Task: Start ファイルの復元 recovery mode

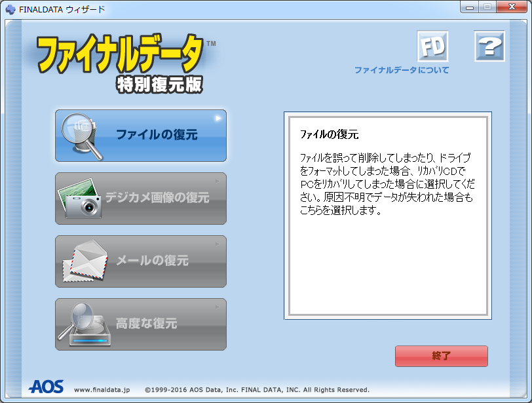Action: click(140, 136)
